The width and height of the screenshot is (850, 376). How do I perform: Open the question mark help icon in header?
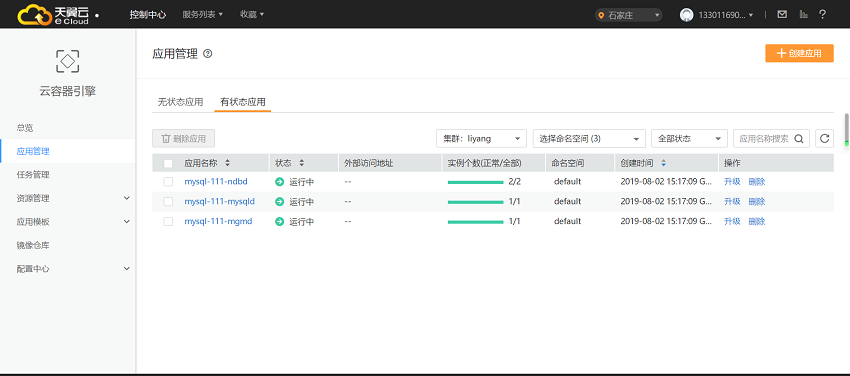[822, 15]
